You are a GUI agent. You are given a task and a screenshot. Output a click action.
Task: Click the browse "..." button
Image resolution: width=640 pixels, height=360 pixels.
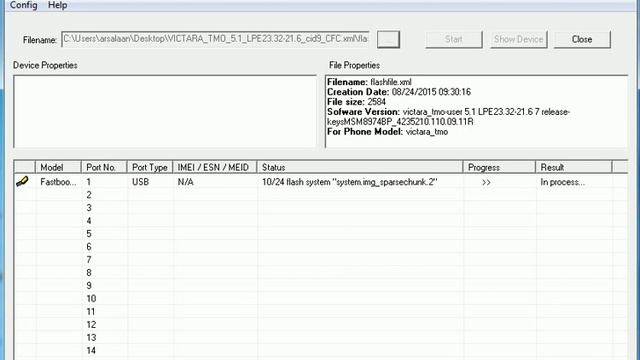388,40
